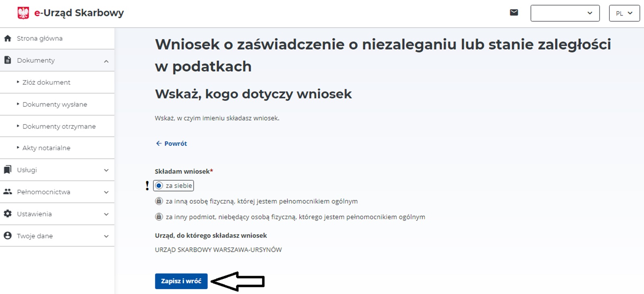
Task: Click the Ustawienia gear icon
Action: (x=8, y=214)
